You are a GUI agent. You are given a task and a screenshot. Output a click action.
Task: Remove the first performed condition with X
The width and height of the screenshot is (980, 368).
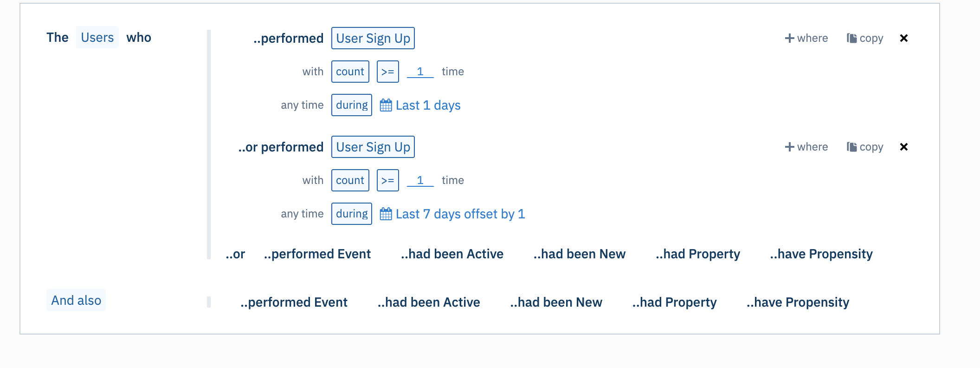click(903, 38)
